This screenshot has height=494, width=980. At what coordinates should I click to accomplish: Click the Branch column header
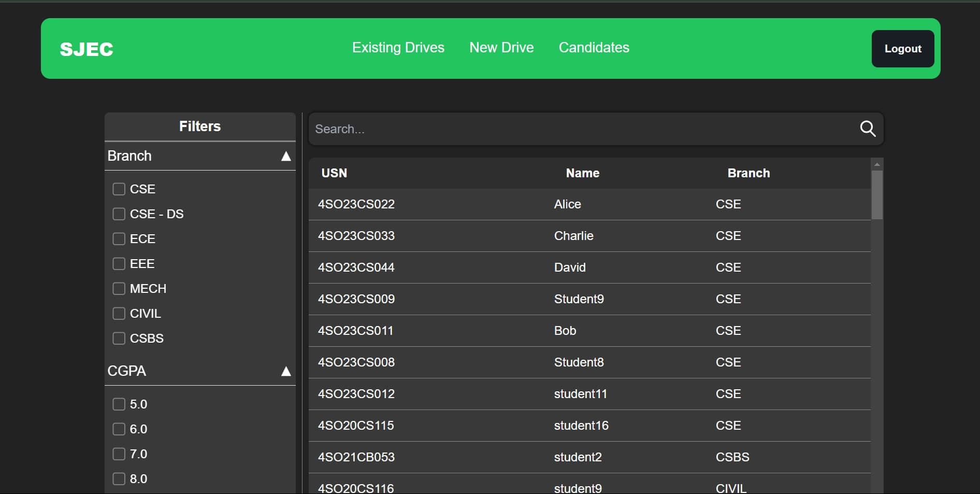pos(748,173)
